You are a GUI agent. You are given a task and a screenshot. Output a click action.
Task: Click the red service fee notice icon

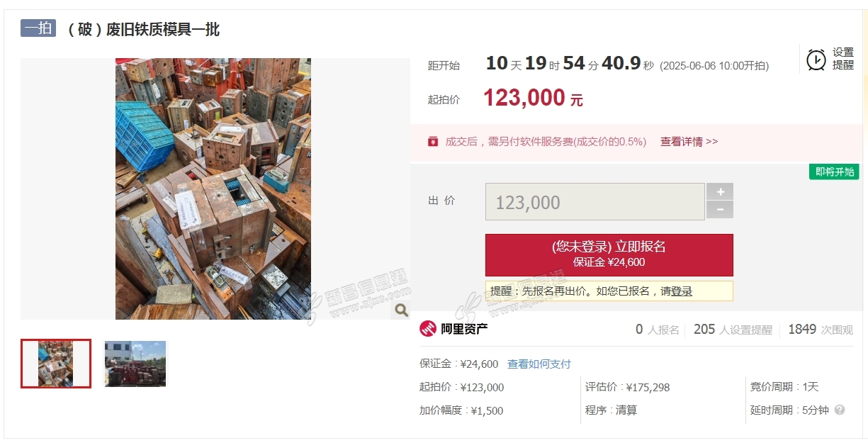(x=433, y=142)
